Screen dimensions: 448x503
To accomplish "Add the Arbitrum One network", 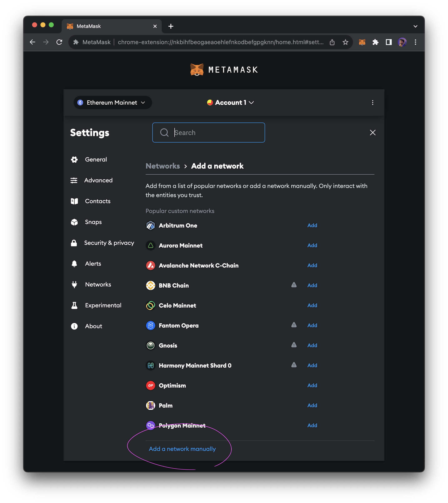I will [312, 225].
